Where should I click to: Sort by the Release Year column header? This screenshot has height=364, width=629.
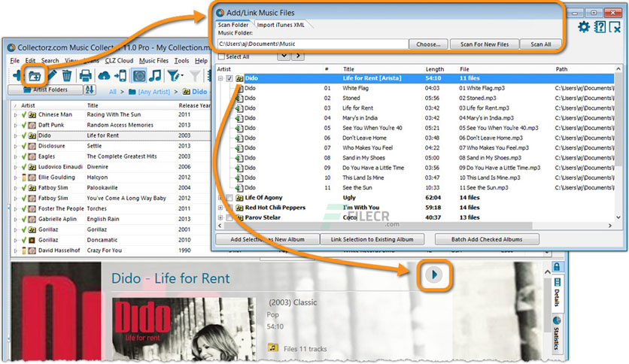[194, 105]
